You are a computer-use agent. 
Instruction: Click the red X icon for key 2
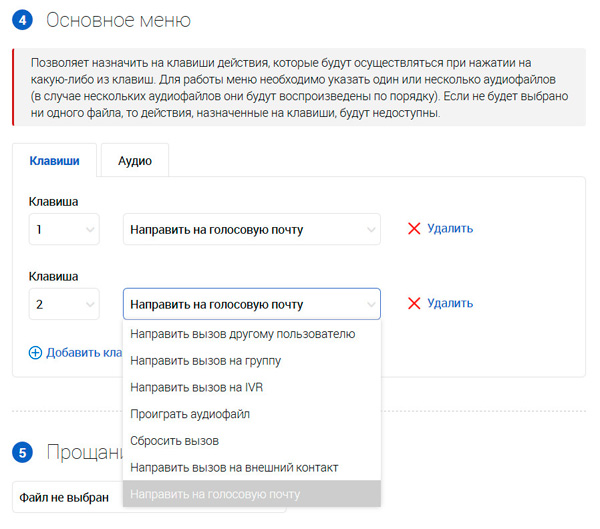(x=414, y=304)
